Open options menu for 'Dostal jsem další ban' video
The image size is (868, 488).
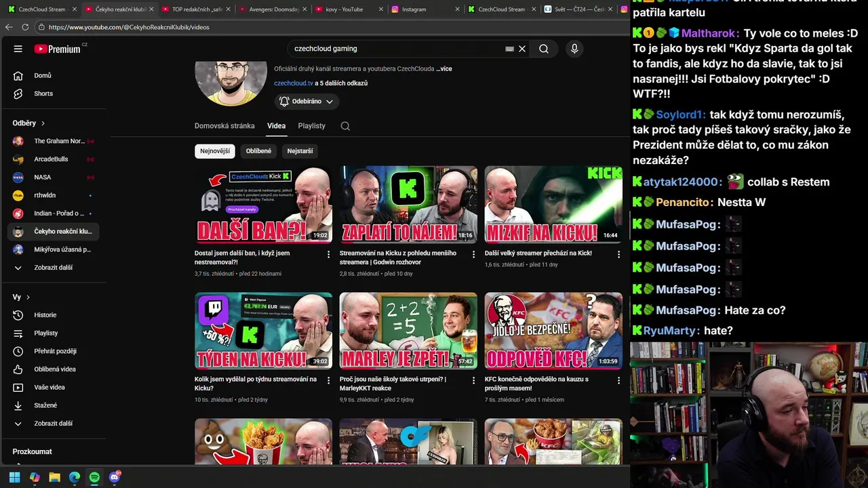pyautogui.click(x=328, y=254)
